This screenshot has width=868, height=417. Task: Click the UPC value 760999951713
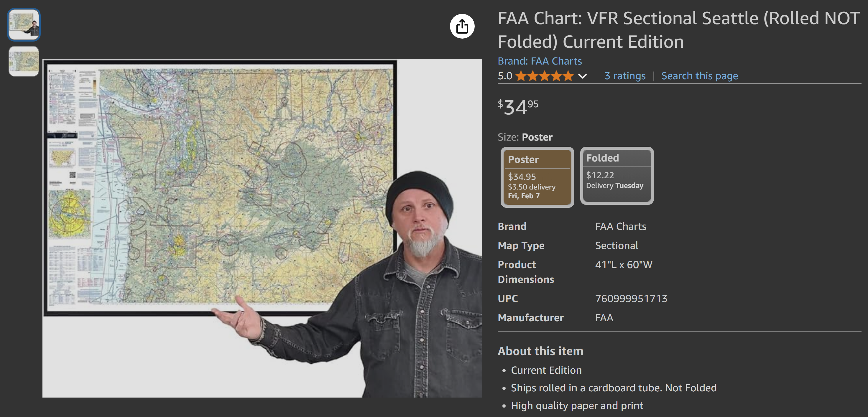pos(631,299)
